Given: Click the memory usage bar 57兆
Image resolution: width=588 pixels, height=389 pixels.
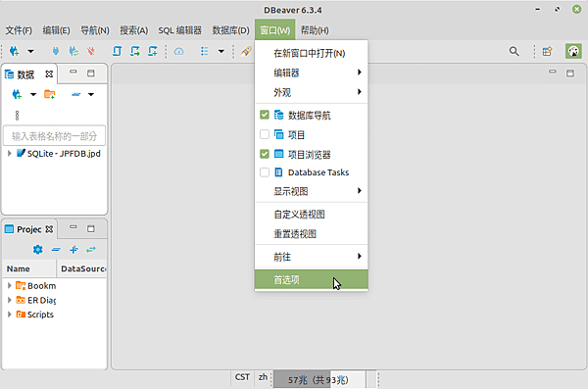Looking at the screenshot, I should (319, 379).
